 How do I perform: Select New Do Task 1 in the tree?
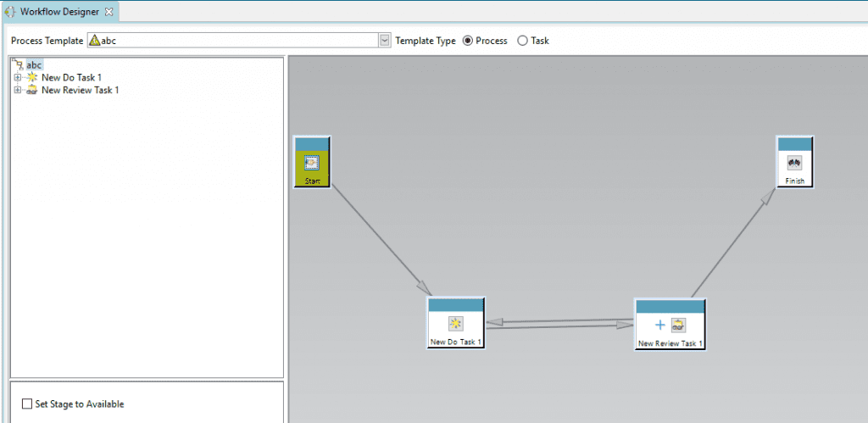click(71, 77)
